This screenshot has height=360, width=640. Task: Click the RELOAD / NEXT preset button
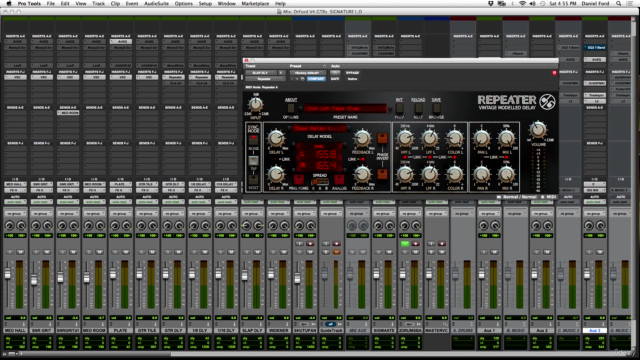tap(418, 108)
